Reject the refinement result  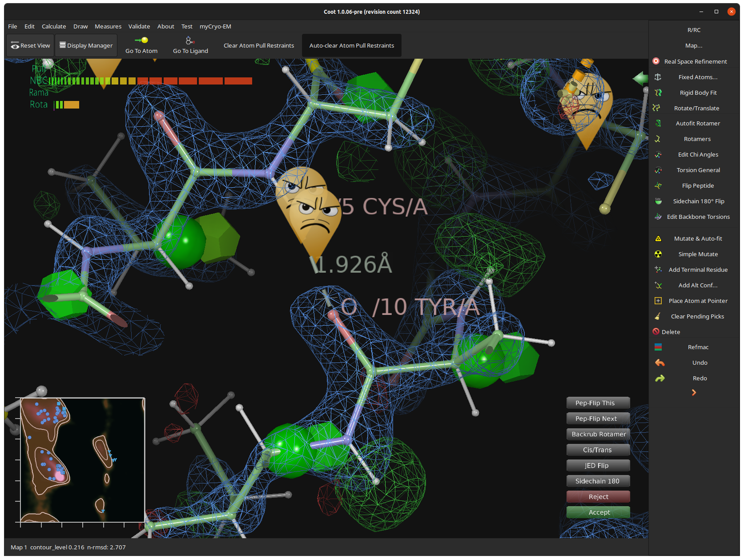[x=598, y=496]
